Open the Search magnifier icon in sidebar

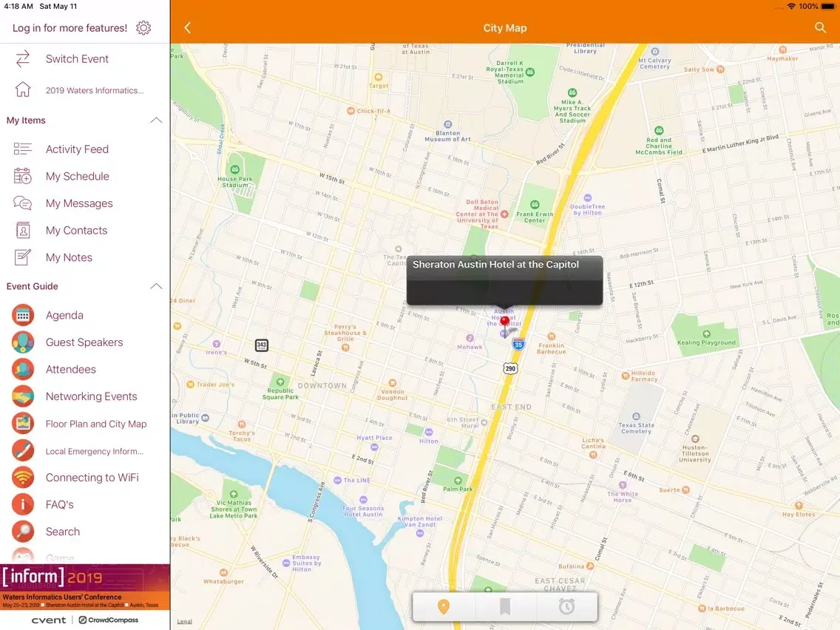22,532
